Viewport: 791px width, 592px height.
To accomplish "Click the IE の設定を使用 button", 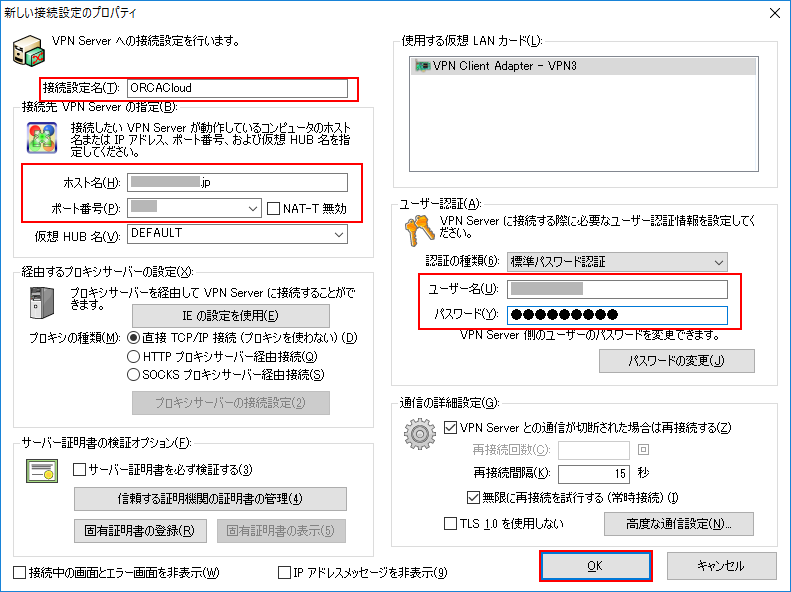I will [231, 316].
